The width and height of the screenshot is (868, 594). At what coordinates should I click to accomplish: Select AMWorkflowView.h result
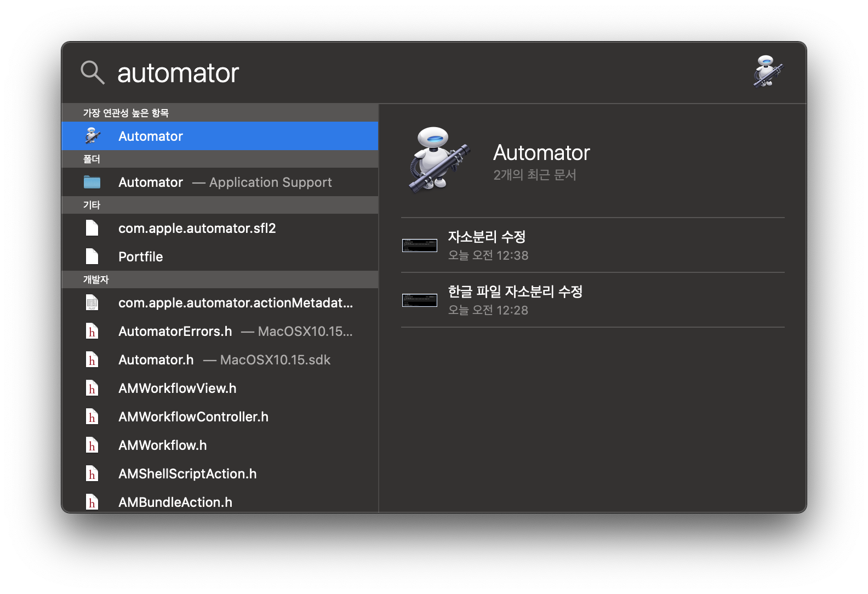pos(220,388)
